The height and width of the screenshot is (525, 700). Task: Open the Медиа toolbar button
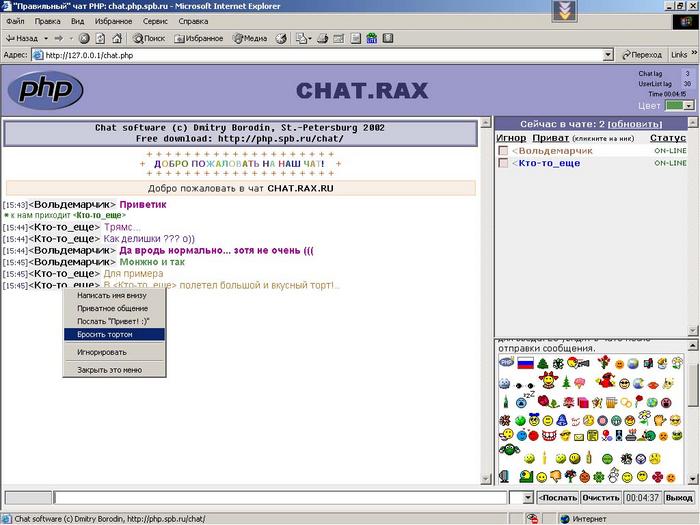point(250,39)
